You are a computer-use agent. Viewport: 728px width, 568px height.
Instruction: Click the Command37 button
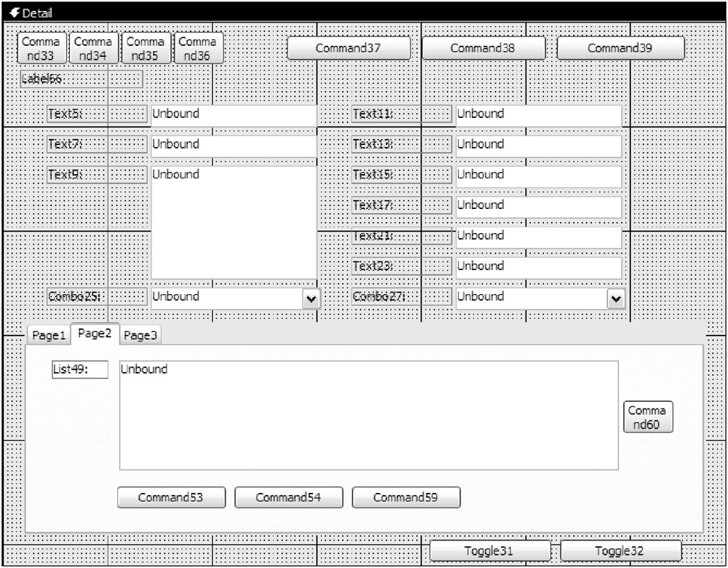point(349,48)
